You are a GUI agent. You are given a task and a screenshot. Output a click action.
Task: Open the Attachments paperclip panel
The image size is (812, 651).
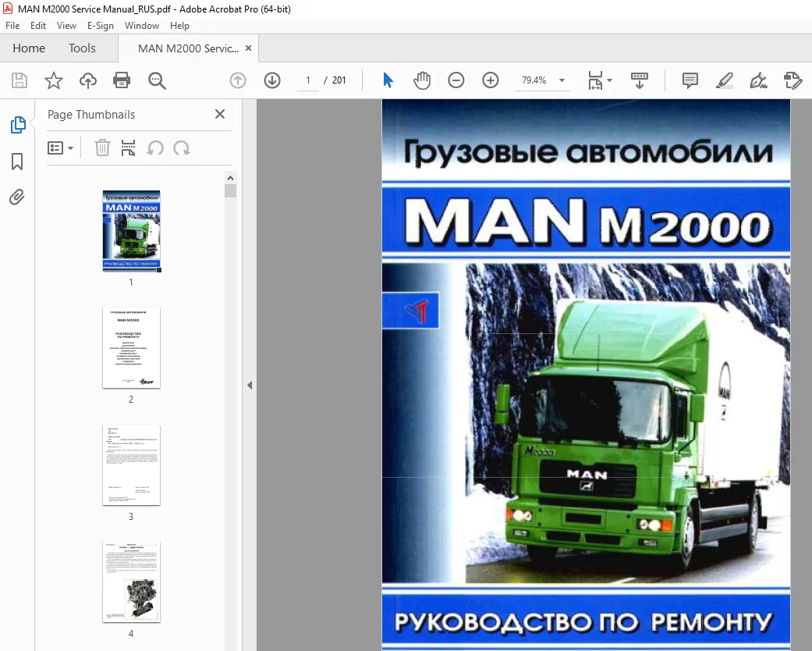[16, 197]
